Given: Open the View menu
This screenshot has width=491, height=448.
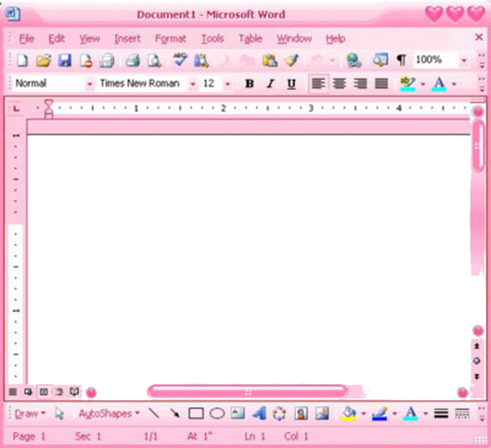Looking at the screenshot, I should (90, 38).
